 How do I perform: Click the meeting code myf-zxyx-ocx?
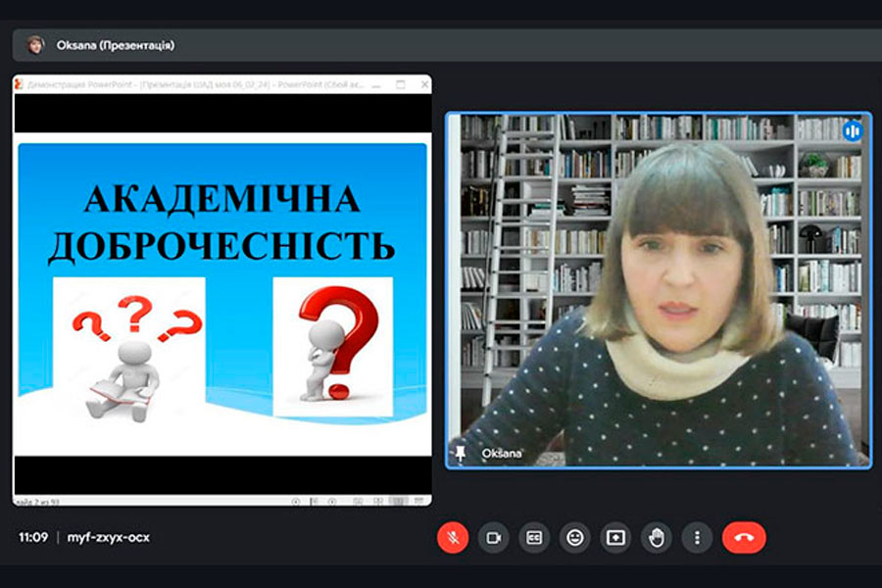(109, 537)
